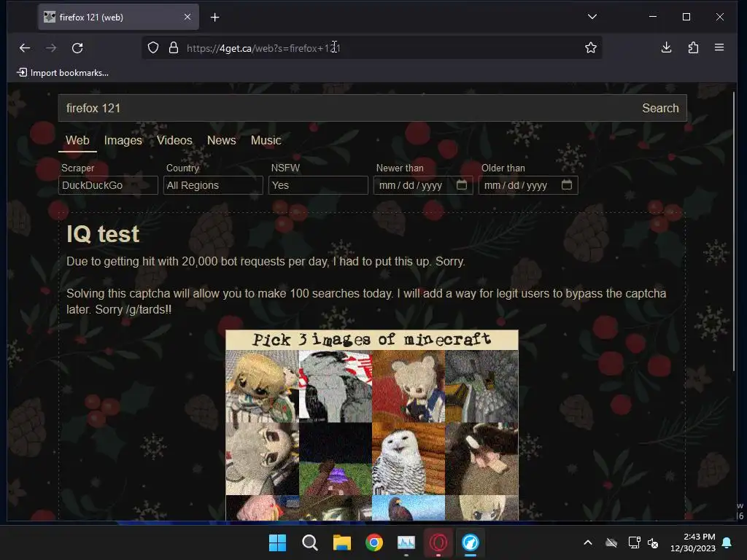Viewport: 747px width, 560px height.
Task: Pick the teddy bear plush captcha image
Action: tap(409, 386)
